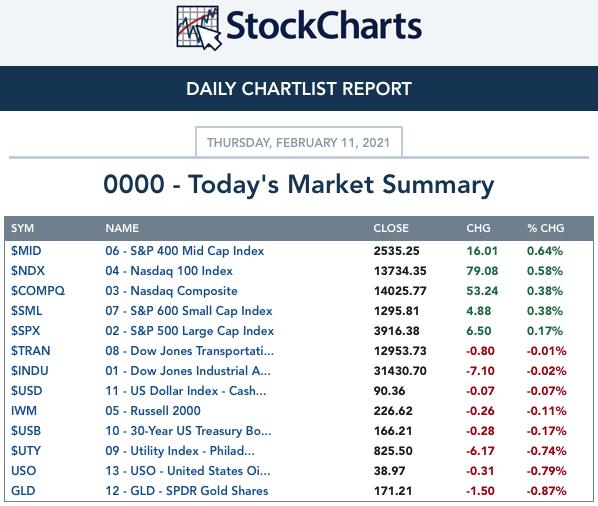Sort table by SYM column header

(x=22, y=228)
